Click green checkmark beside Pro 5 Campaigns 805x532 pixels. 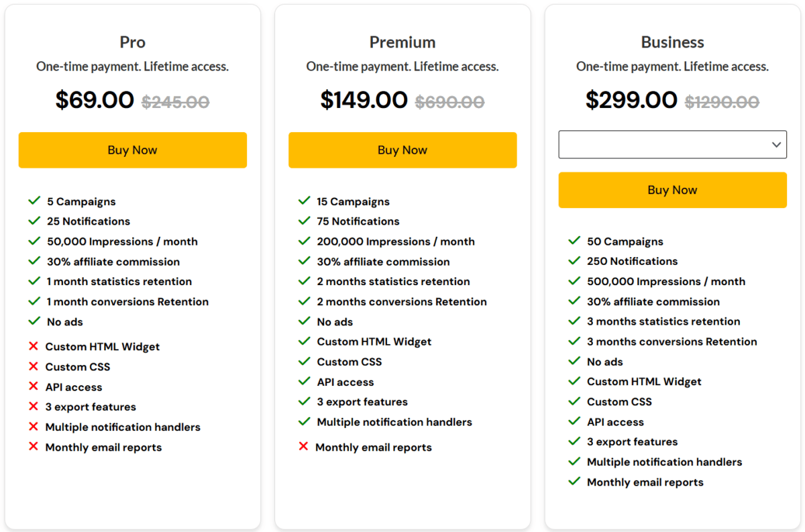[x=34, y=201]
